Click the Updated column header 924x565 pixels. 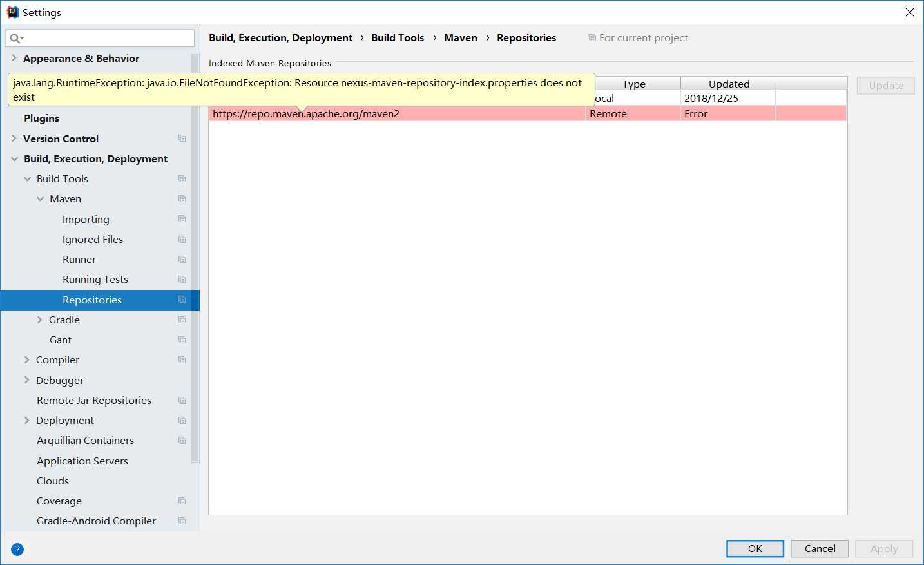(x=729, y=84)
